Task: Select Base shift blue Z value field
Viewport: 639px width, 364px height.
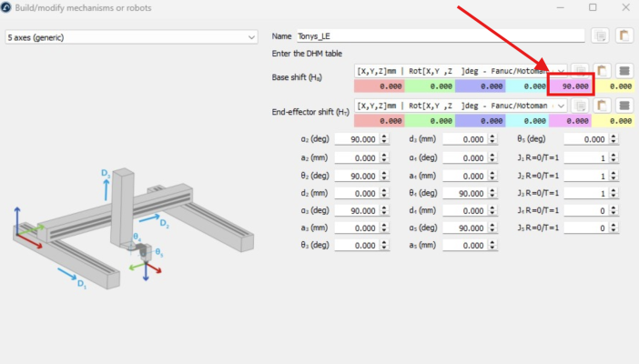Action: (x=481, y=86)
